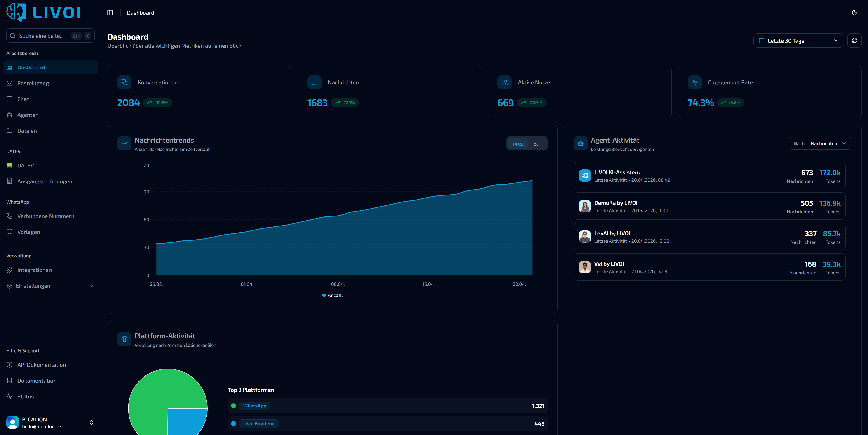Click the refresh icon next to the date filter

(x=855, y=40)
